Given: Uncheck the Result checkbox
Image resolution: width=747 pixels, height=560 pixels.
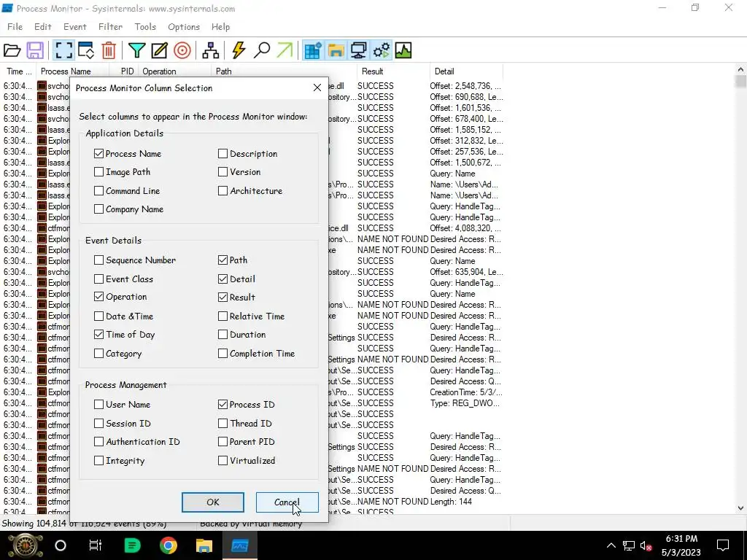Looking at the screenshot, I should coord(222,297).
